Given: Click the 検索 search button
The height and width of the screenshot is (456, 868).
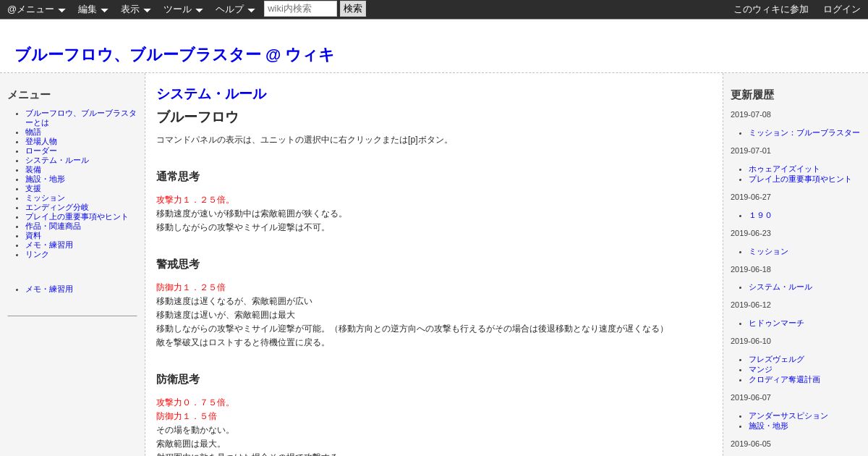Looking at the screenshot, I should click(353, 9).
